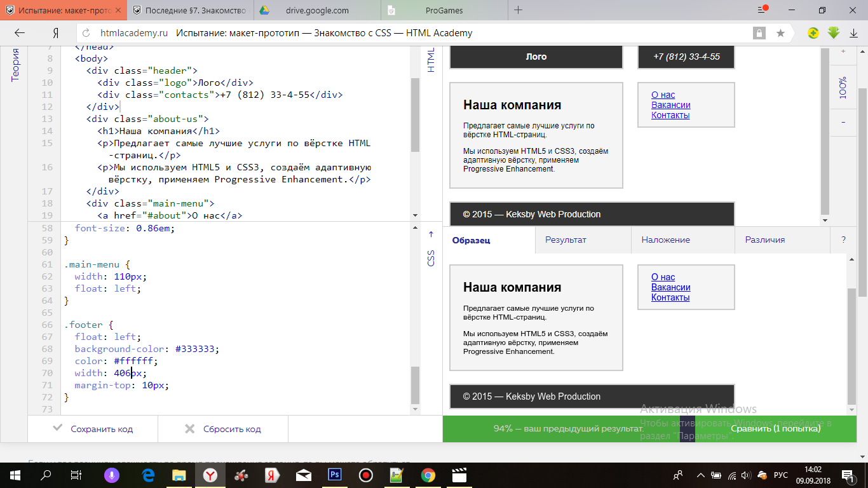Expand the HTML editor panel label
This screenshot has height=488, width=868.
click(431, 60)
